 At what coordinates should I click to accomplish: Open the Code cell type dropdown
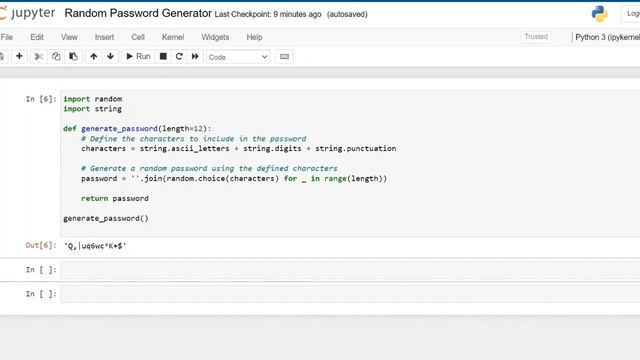[238, 57]
